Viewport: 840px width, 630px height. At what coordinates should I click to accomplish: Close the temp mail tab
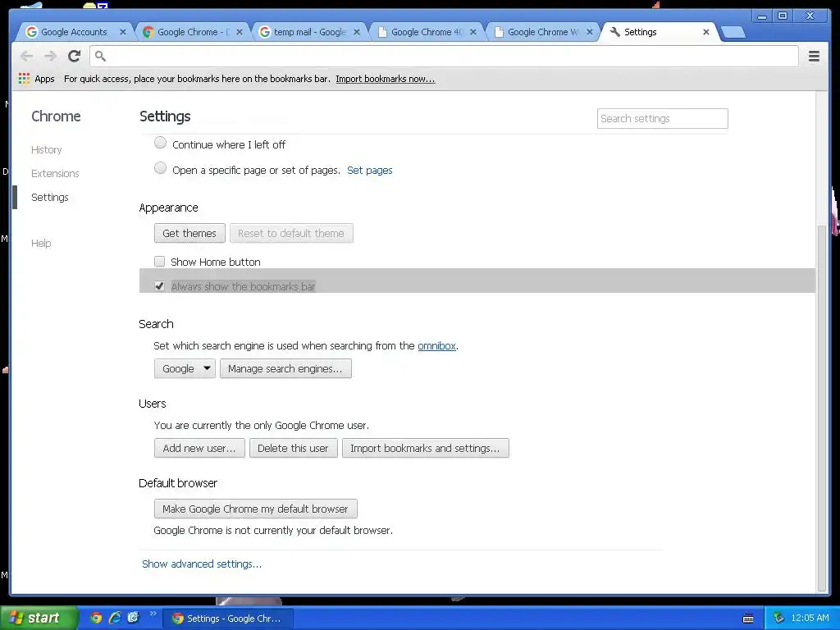pos(357,32)
